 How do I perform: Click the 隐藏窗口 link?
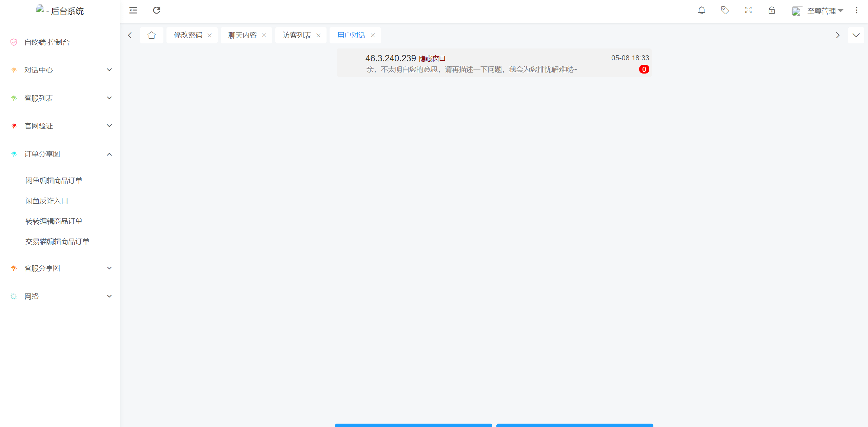tap(432, 59)
